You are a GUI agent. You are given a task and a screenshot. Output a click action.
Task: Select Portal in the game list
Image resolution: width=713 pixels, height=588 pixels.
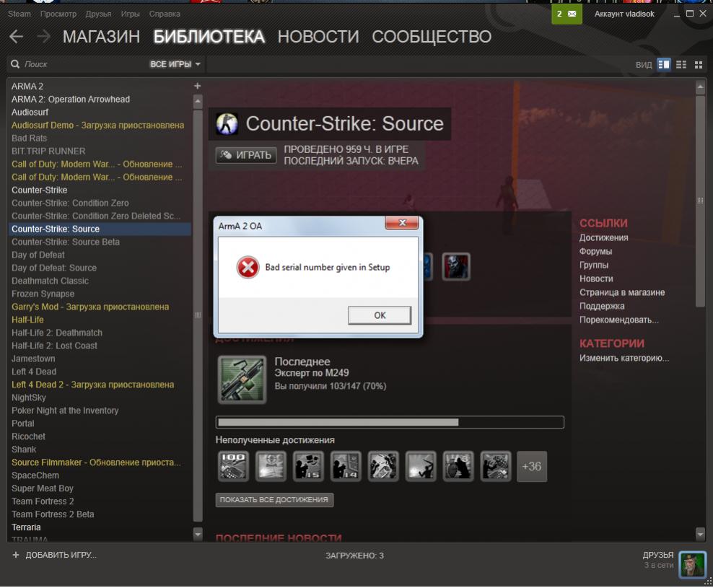point(100,424)
